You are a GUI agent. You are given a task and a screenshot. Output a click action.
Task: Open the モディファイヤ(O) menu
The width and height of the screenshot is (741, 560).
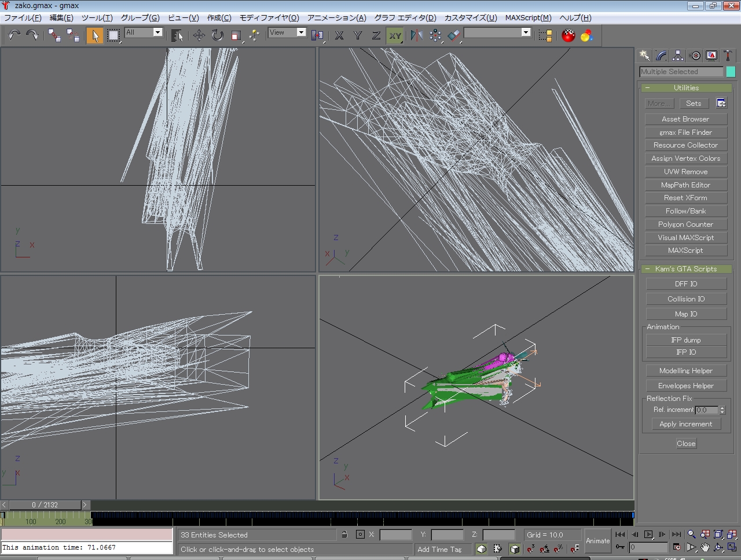pyautogui.click(x=269, y=18)
